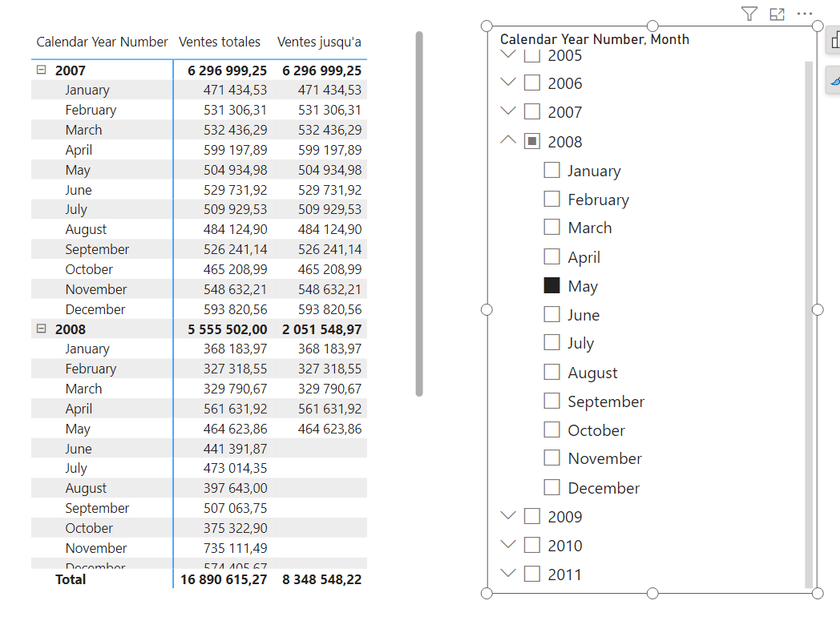This screenshot has width=840, height=617.
Task: Open slicer in Focus mode
Action: (x=777, y=14)
